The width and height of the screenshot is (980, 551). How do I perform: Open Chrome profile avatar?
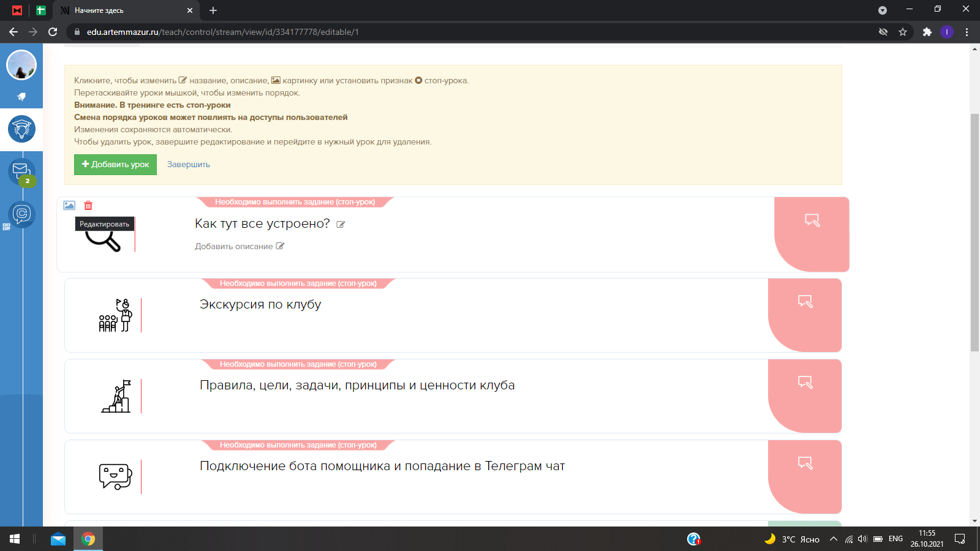click(947, 32)
